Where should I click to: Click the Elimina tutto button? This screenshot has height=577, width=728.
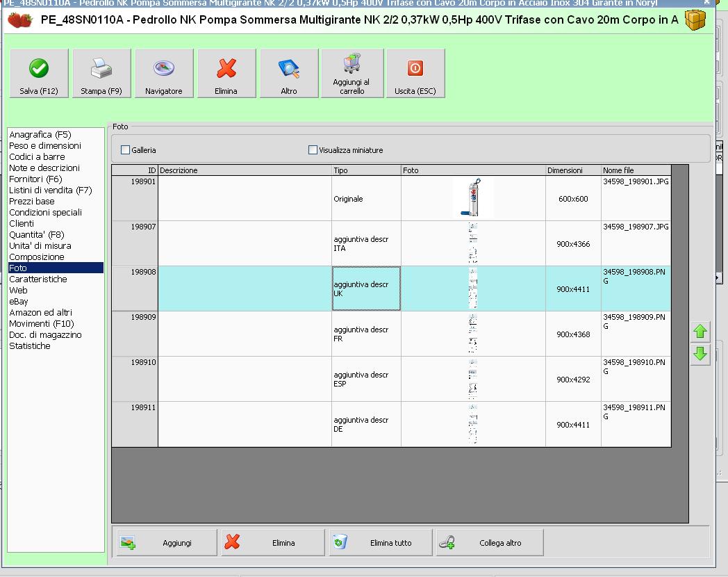381,543
